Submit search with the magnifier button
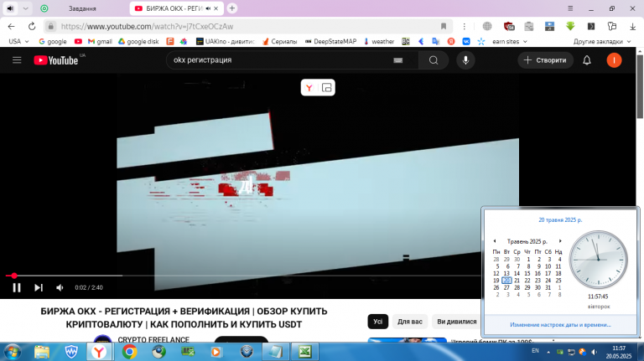This screenshot has height=361, width=644. [x=434, y=60]
